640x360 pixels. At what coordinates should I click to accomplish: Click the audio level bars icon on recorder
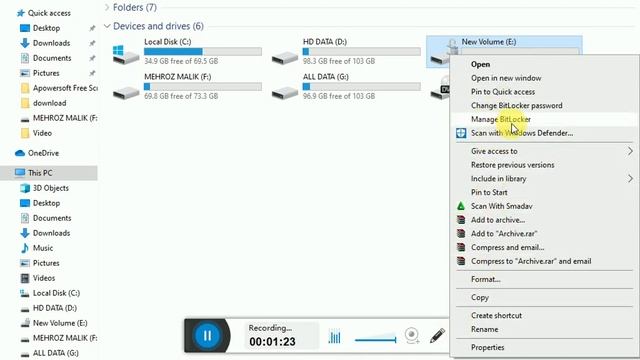(x=334, y=337)
